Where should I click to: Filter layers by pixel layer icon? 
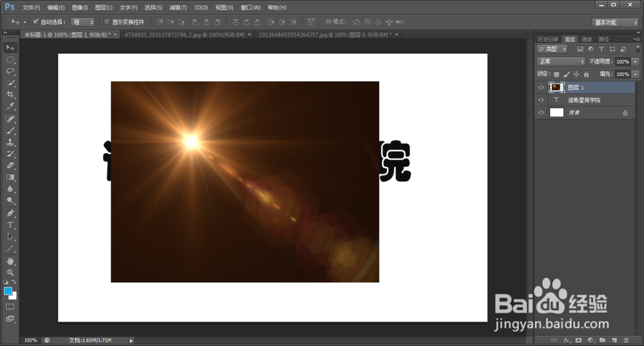(580, 49)
